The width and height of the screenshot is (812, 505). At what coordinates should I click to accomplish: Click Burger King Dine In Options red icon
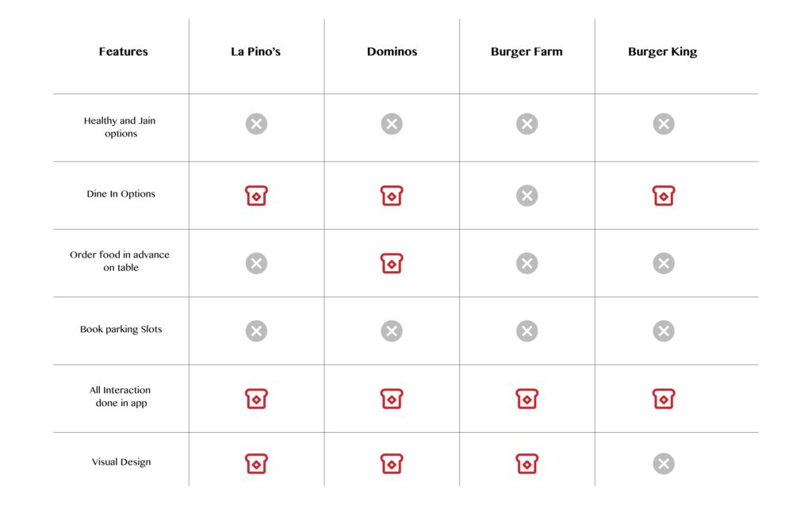tap(664, 196)
